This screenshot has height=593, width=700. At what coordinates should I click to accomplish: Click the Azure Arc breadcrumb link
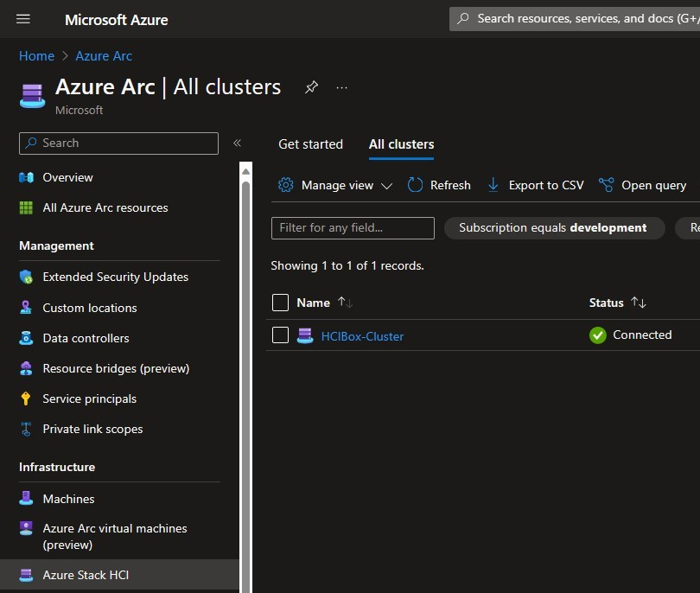104,56
